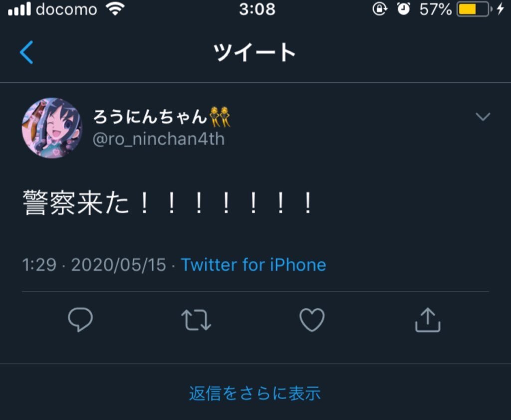The width and height of the screenshot is (511, 420).
Task: Open ろうにんちゃん profile avatar
Action: coord(52,128)
